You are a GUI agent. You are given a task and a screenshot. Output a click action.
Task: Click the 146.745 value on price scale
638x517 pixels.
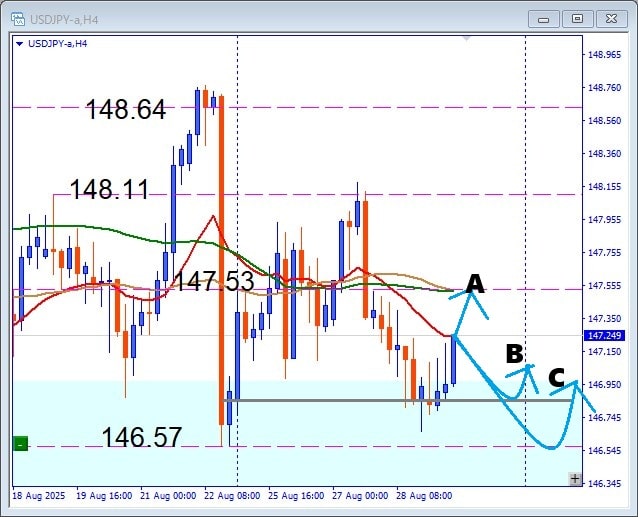[605, 417]
